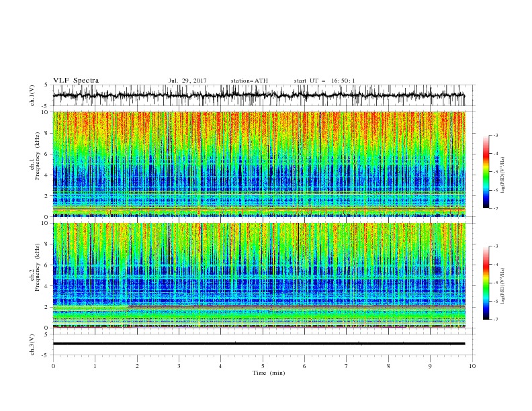532x411 pixels.
Task: Click the lower colorbar's 'log(PSD)(V²/Hz)' label
Action: [x=502, y=286]
